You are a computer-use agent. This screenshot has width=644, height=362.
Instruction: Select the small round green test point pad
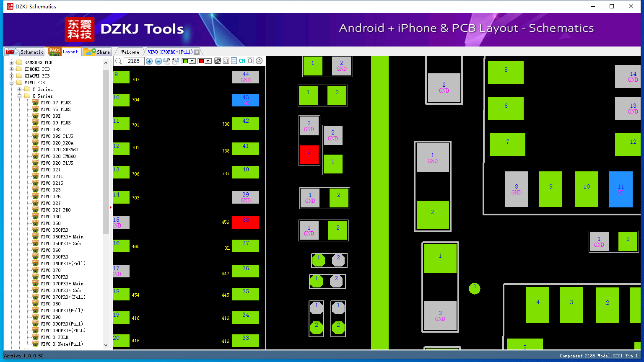click(x=475, y=289)
